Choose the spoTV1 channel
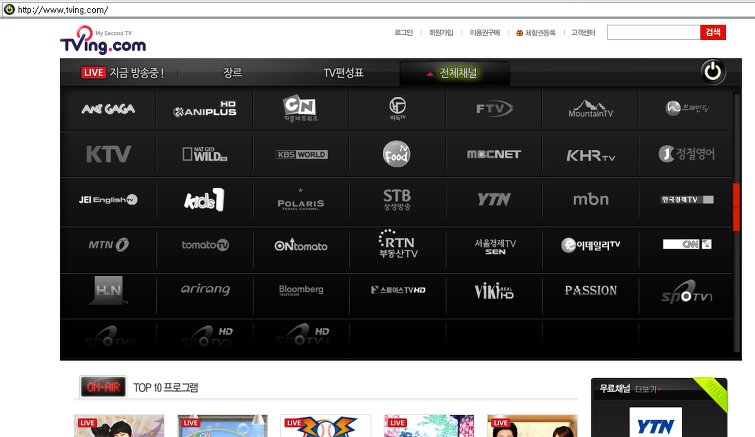This screenshot has width=755, height=437. 687,292
